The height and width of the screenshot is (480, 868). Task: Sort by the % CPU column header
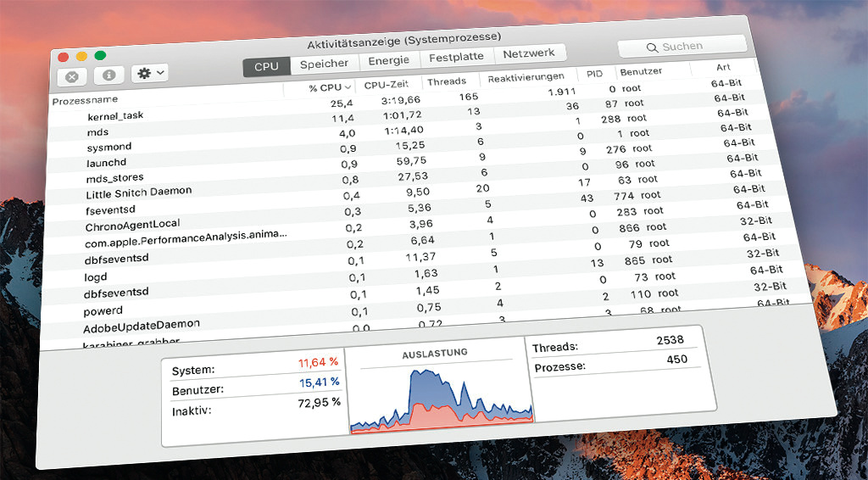tap(325, 87)
